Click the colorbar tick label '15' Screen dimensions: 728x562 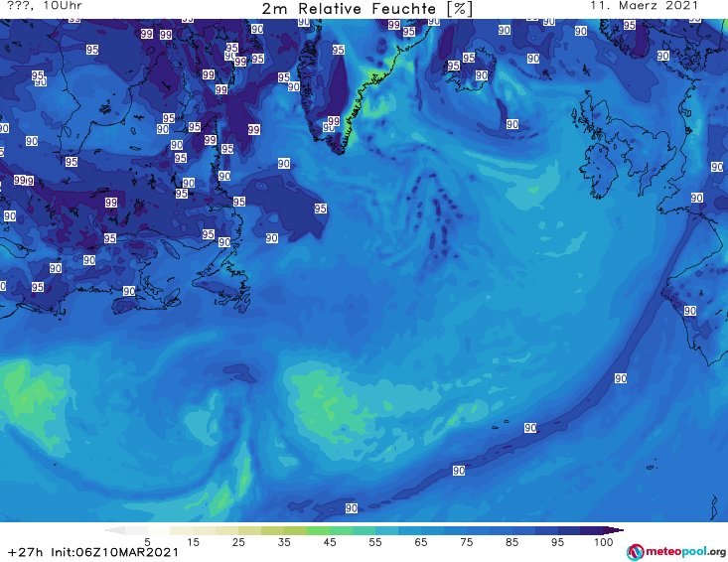tap(193, 541)
